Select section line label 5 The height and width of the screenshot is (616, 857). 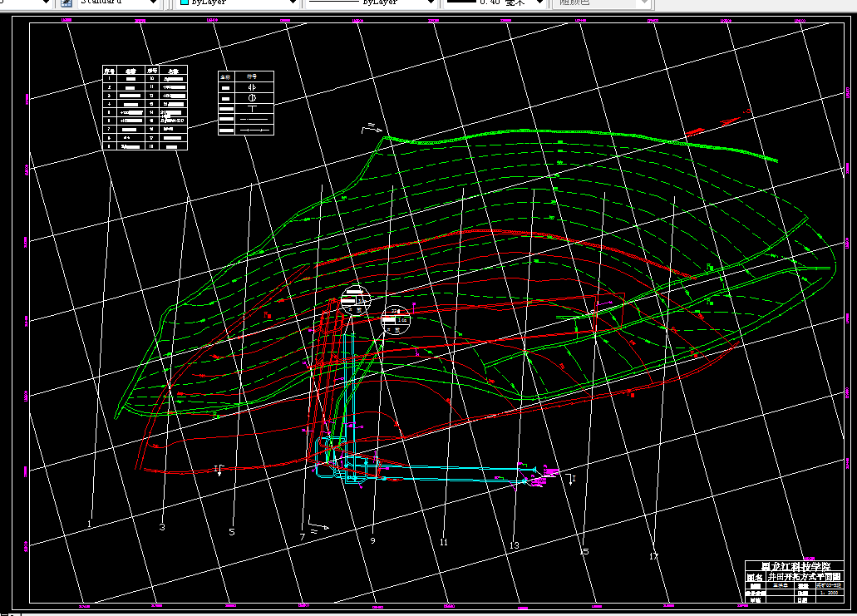point(232,531)
